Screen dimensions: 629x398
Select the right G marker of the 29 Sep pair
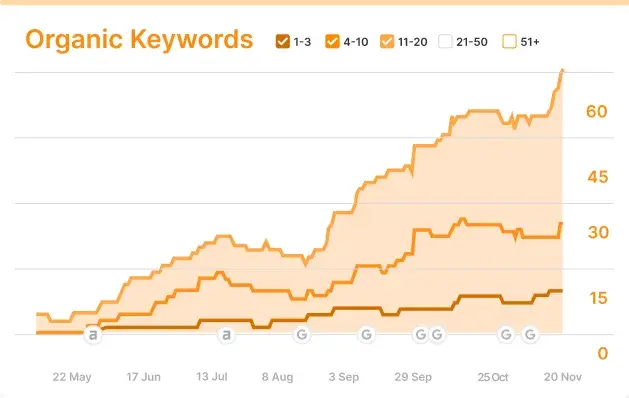[437, 335]
